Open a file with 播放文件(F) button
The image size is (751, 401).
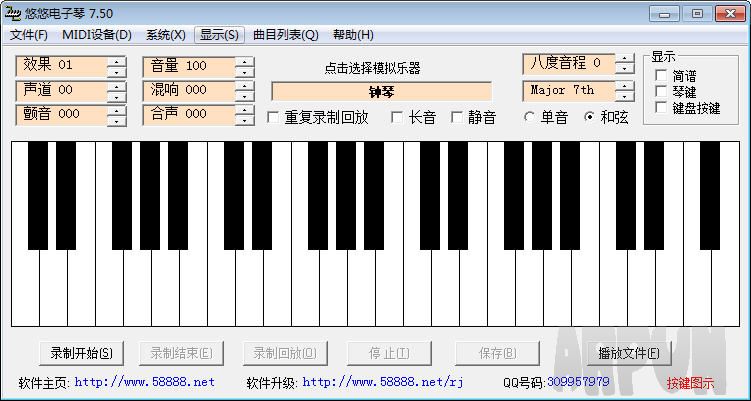(629, 354)
